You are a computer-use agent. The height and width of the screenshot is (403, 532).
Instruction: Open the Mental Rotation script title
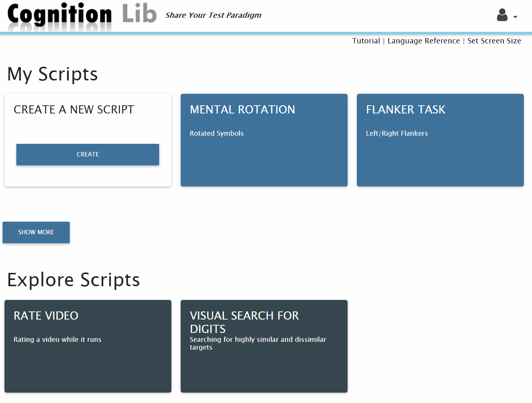pos(242,109)
